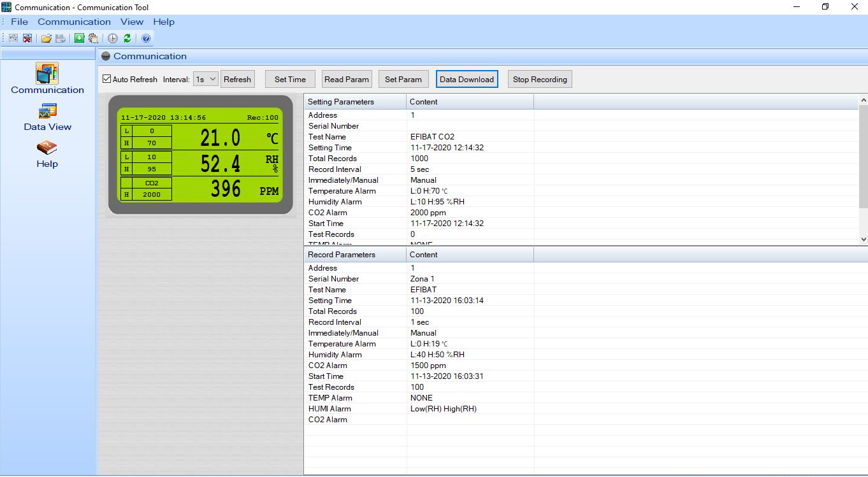Click the 'Rec:100' indicator on display
868x477 pixels.
[x=263, y=118]
